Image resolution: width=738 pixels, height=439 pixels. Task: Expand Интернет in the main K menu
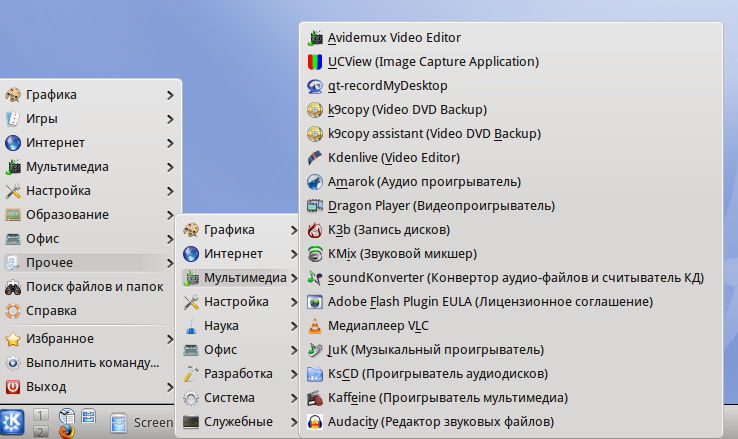(90, 143)
